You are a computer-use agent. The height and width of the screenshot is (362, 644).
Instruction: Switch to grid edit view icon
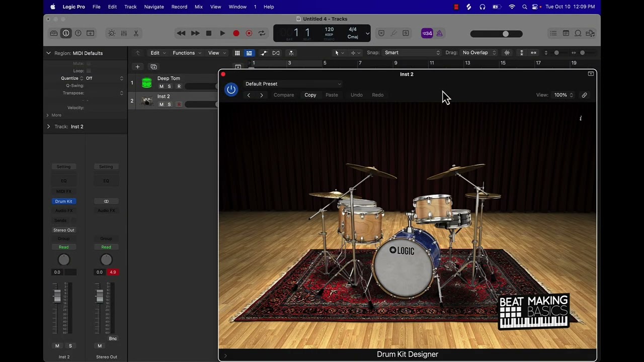click(x=237, y=53)
